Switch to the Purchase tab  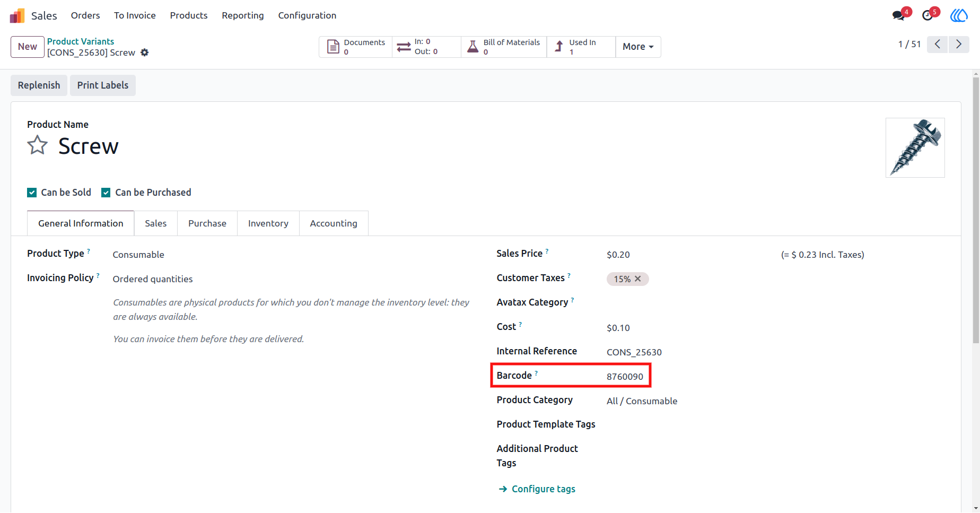click(207, 223)
